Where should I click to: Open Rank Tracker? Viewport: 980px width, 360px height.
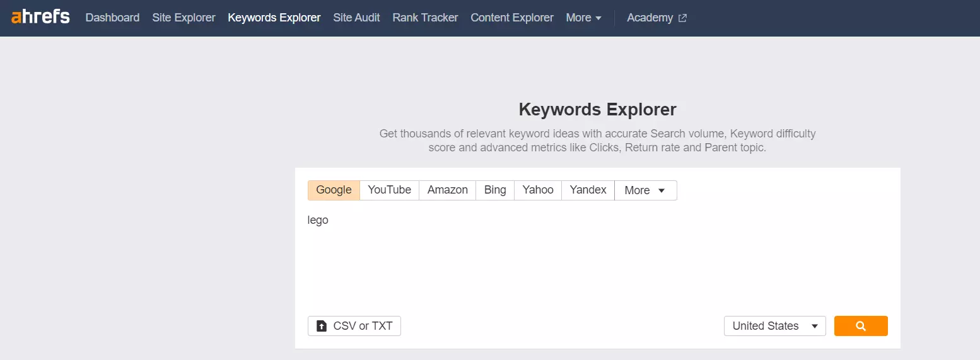425,18
